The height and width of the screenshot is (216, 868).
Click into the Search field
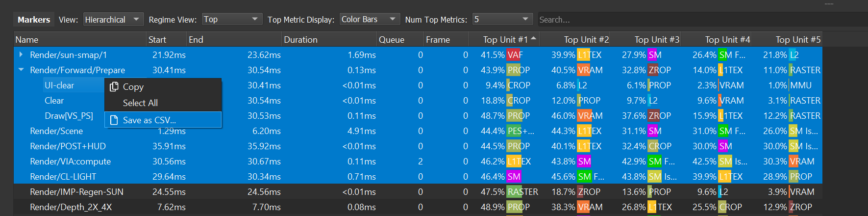(686, 20)
